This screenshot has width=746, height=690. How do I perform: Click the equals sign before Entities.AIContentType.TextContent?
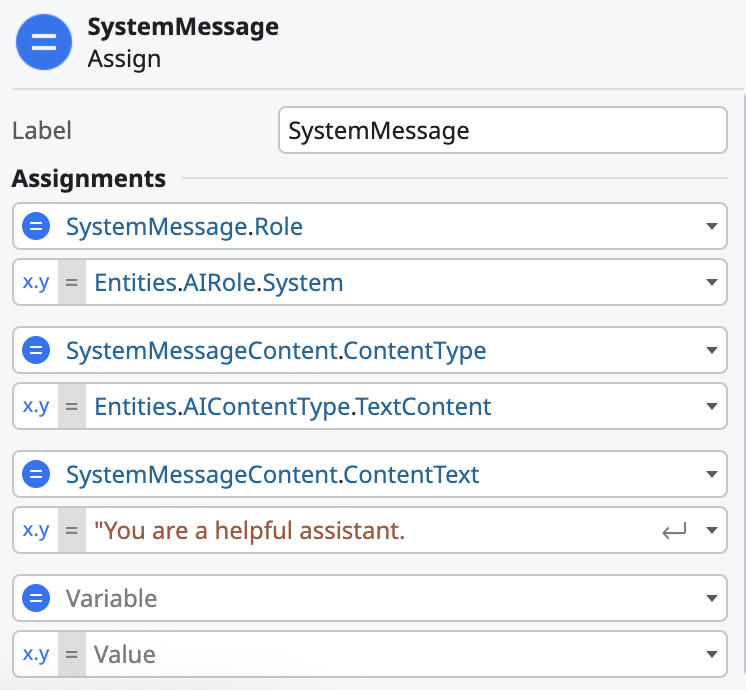[x=72, y=406]
